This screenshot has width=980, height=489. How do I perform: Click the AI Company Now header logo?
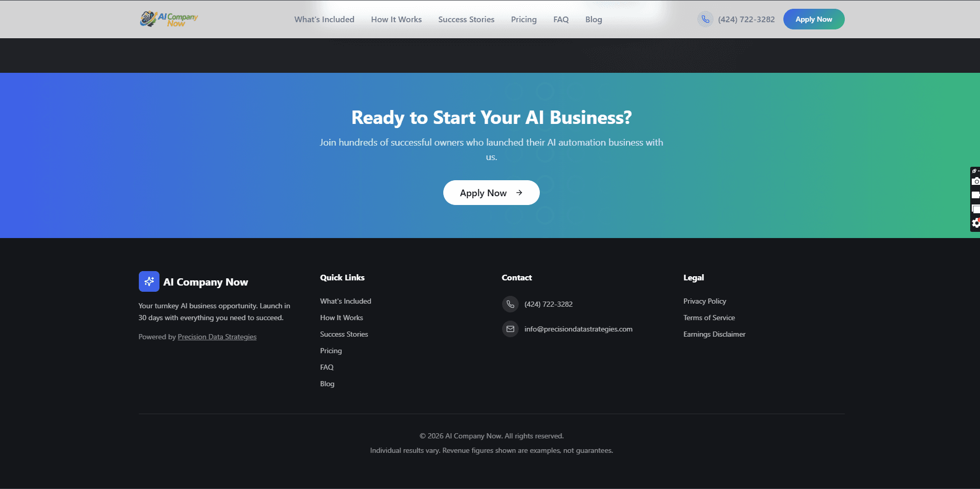tap(169, 19)
